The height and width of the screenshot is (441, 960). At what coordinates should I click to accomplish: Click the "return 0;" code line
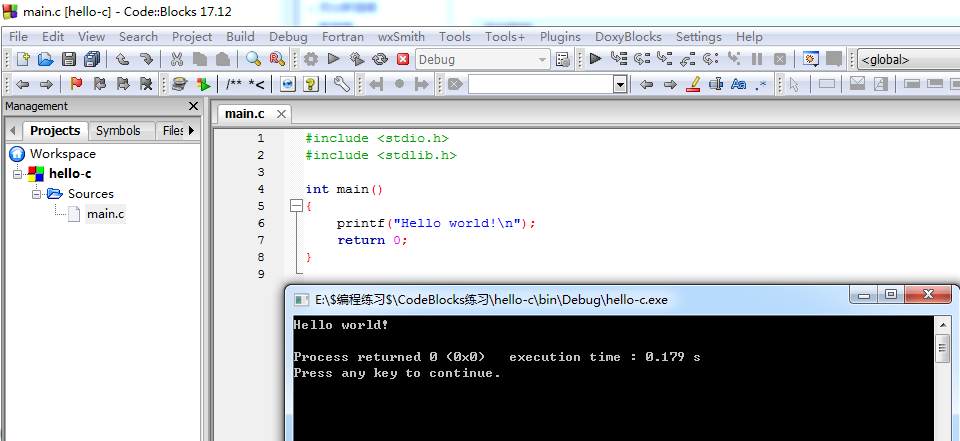pos(372,240)
